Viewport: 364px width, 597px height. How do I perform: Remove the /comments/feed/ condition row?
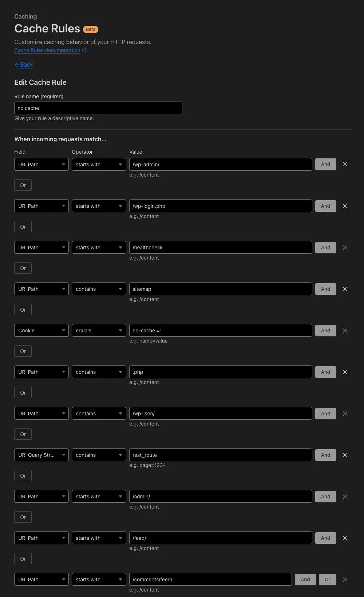click(x=345, y=580)
